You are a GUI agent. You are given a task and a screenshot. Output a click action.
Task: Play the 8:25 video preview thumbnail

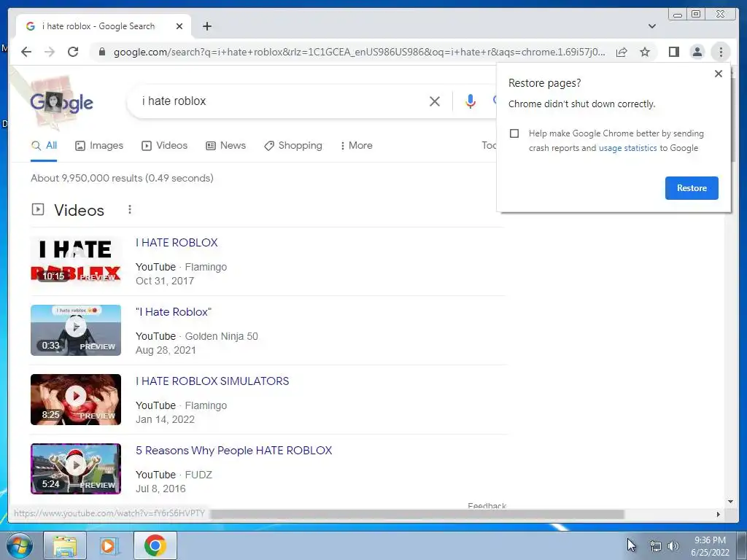76,400
